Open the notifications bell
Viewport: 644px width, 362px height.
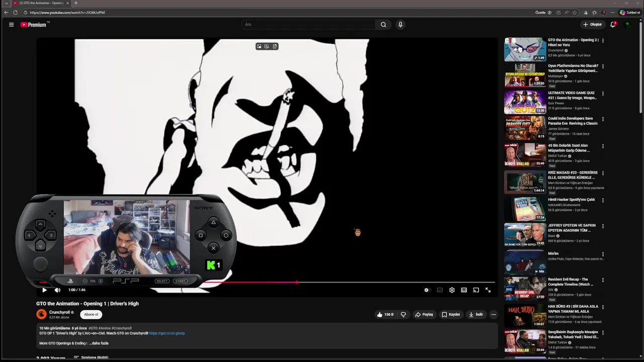coord(613,24)
